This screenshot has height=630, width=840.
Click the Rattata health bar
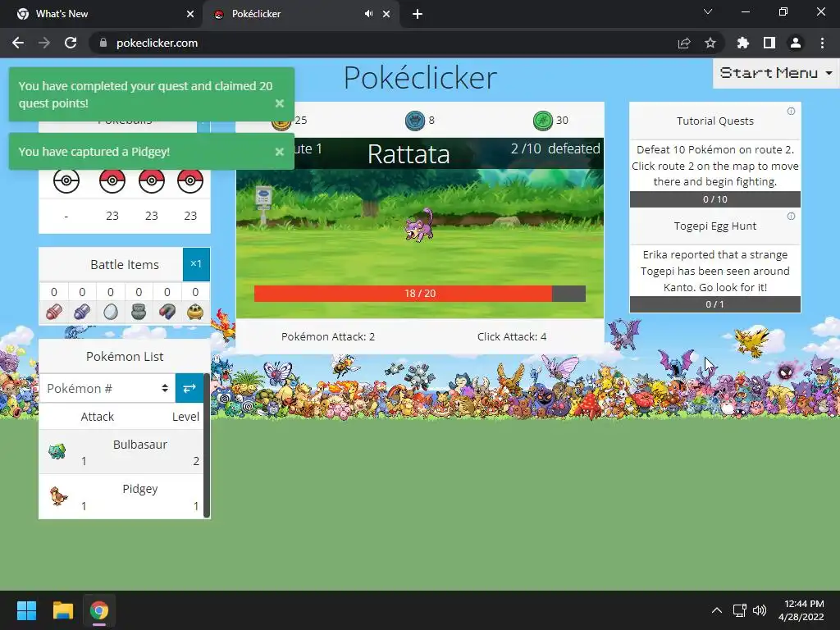(419, 294)
